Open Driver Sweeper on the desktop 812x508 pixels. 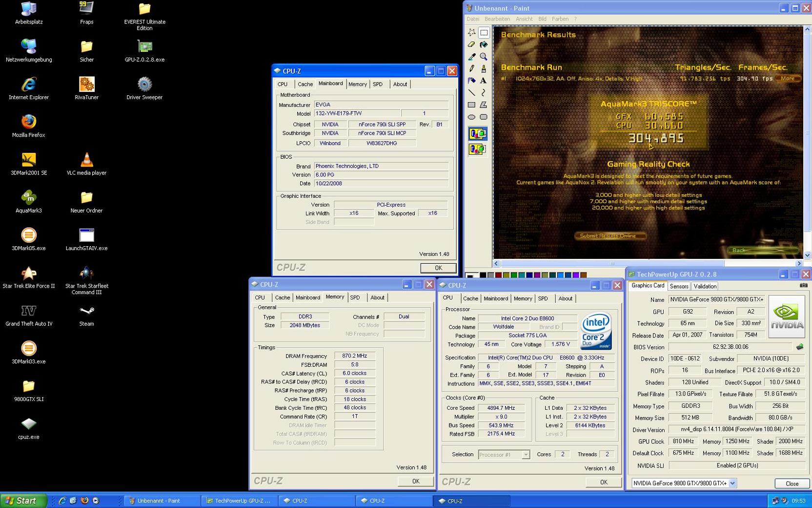click(144, 88)
